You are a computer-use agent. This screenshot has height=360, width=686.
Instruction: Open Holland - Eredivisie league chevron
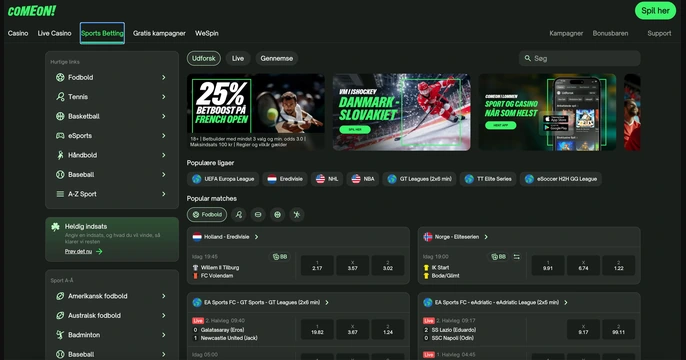point(256,237)
